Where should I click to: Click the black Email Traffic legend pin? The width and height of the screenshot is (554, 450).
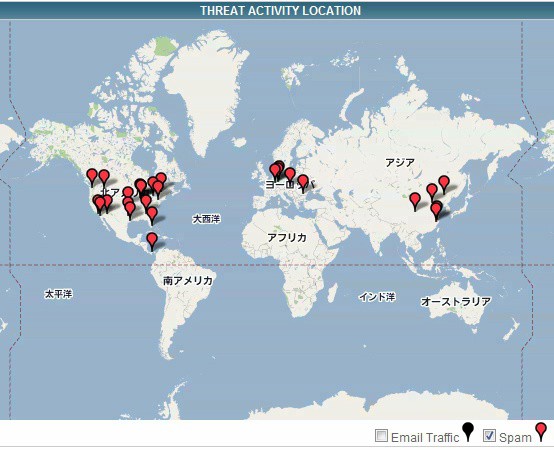tap(468, 432)
